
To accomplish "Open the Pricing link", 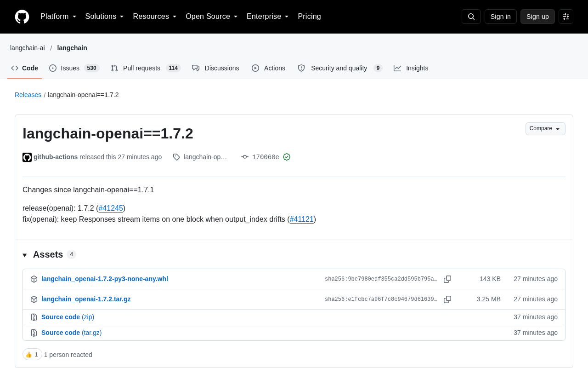I will point(309,17).
